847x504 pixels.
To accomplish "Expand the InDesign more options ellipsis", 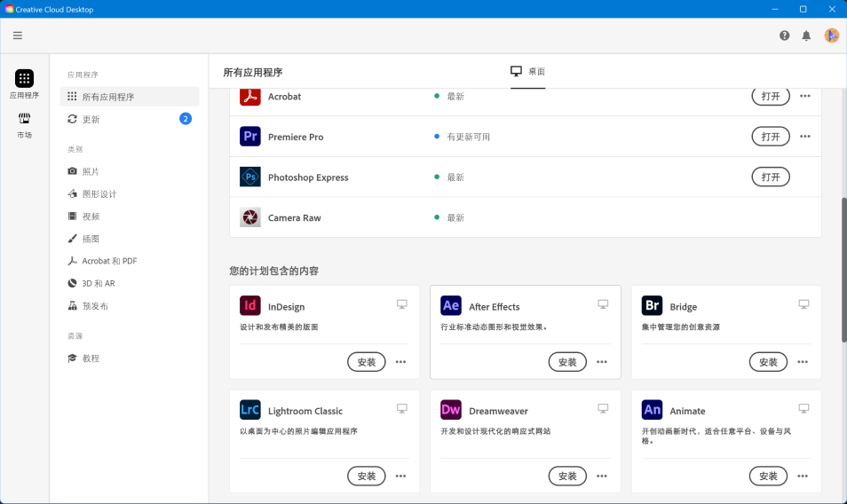I will click(400, 362).
